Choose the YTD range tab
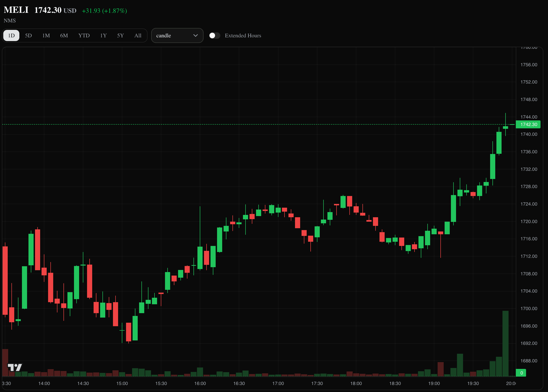 click(x=84, y=35)
